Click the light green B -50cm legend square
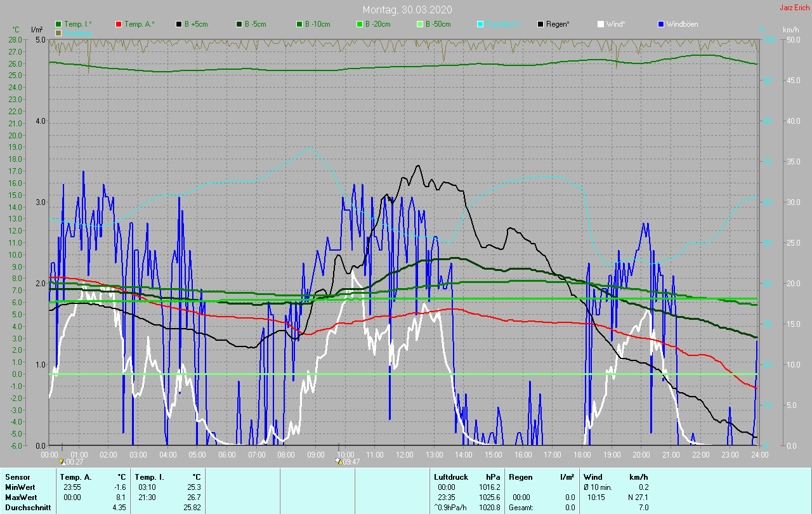812x514 pixels. point(420,24)
